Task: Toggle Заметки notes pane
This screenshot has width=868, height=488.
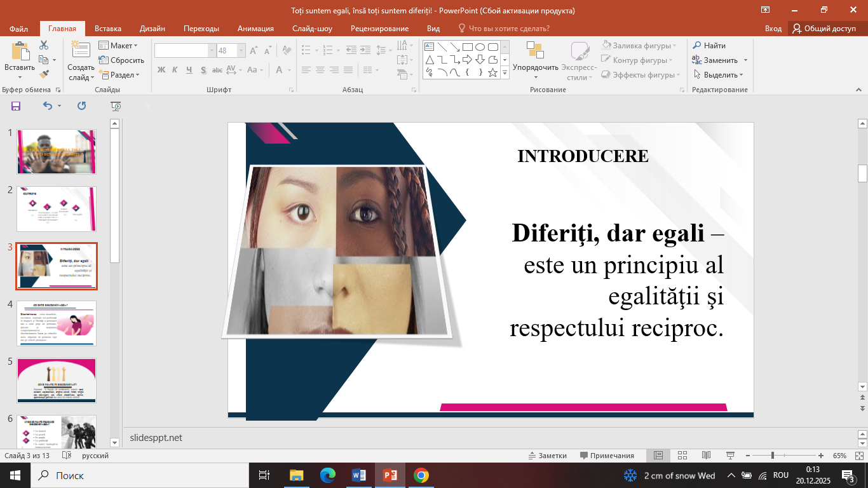Action: [547, 456]
